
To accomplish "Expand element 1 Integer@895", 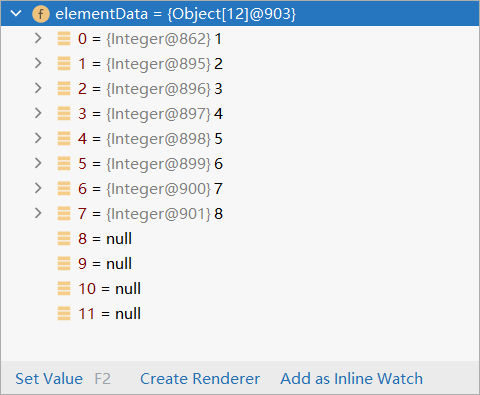I will coord(38,63).
